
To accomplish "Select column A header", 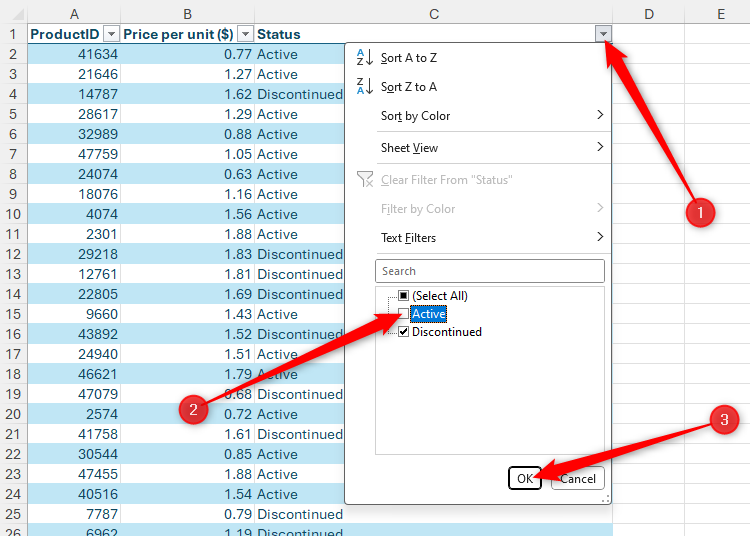I will [x=75, y=13].
